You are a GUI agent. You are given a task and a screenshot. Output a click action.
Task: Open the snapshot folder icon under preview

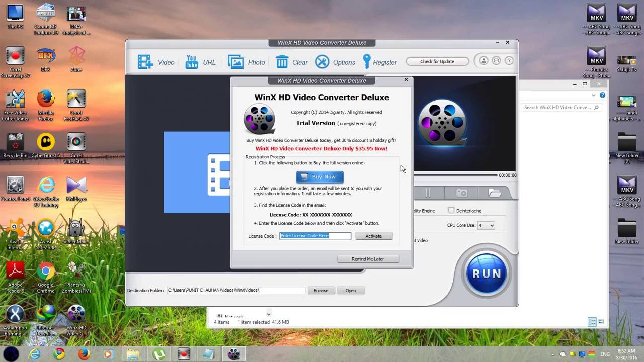(494, 193)
